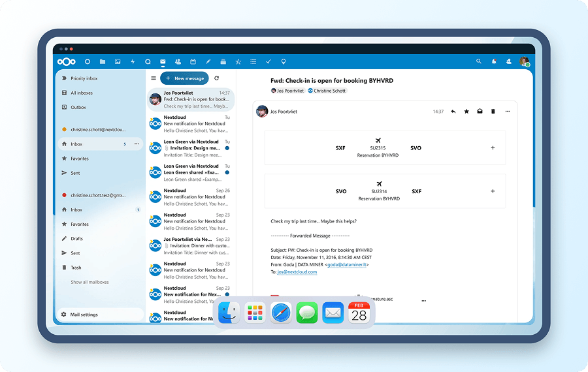588x372 pixels.
Task: Open more actions menu in message header
Action: (508, 112)
